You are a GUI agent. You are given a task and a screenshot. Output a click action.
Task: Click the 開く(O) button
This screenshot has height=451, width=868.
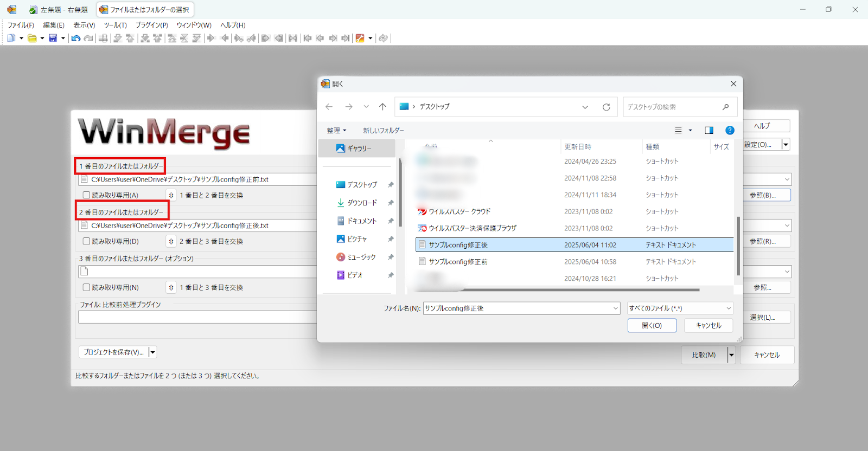652,325
